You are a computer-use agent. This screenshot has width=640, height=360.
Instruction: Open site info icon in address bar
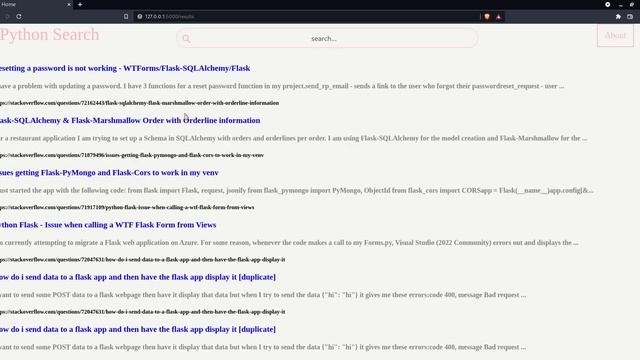point(140,17)
